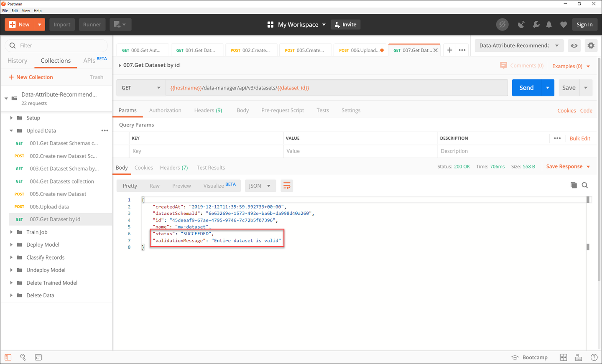Open My Workspace dropdown
The height and width of the screenshot is (364, 602).
tap(296, 25)
